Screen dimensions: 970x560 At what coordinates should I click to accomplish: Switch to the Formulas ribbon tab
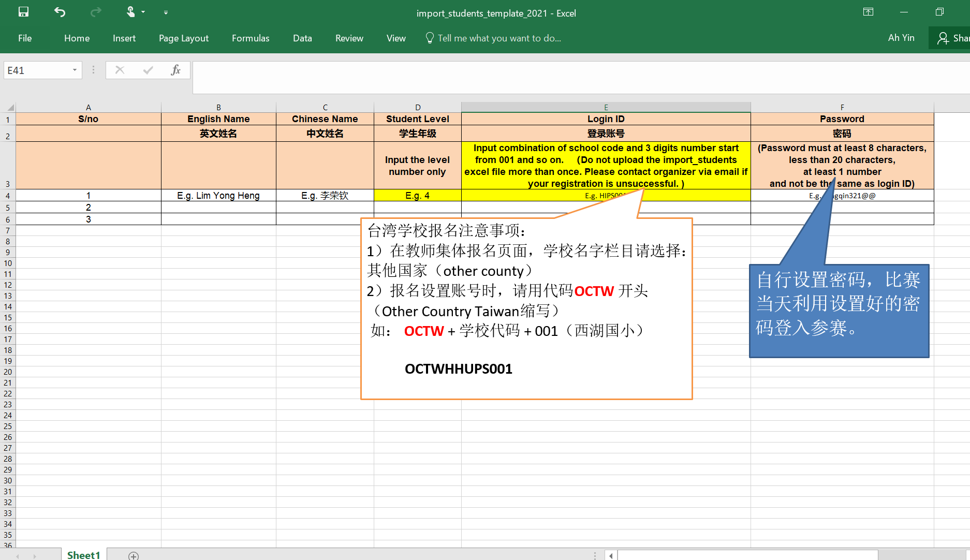tap(251, 38)
